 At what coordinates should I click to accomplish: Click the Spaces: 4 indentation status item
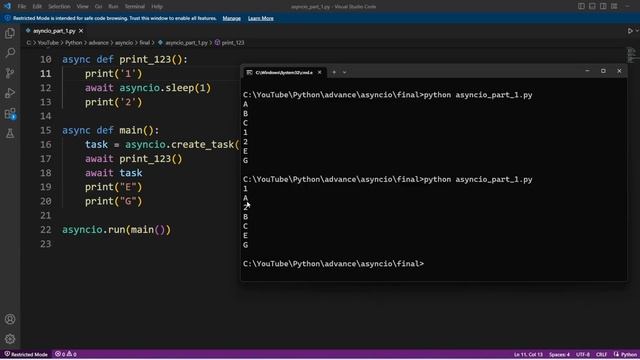[559, 354]
